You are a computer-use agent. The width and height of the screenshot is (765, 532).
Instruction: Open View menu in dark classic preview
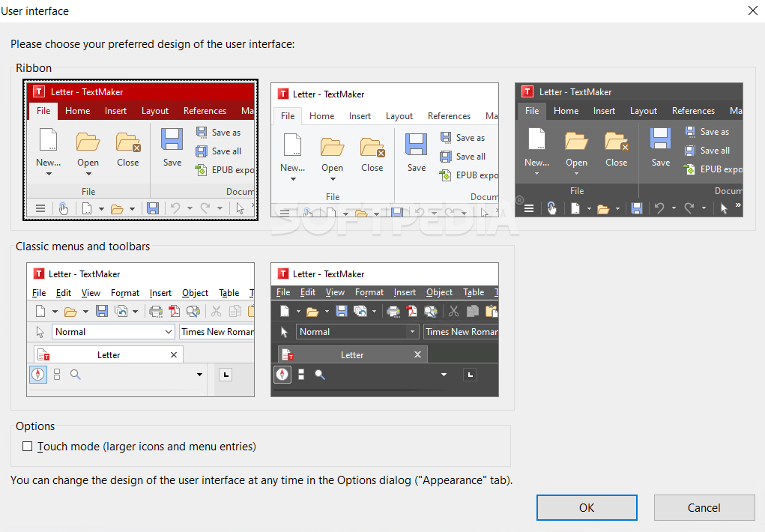[335, 292]
